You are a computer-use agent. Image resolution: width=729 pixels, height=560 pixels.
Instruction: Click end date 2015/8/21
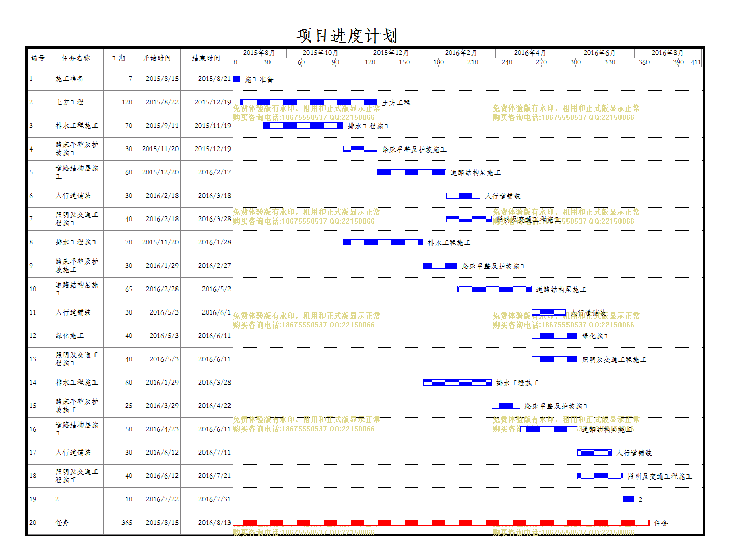click(214, 79)
